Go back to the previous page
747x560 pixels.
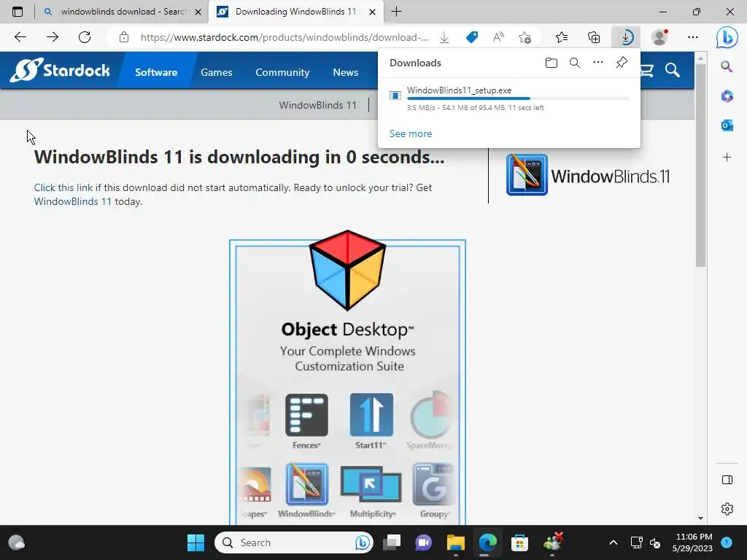[x=20, y=37]
